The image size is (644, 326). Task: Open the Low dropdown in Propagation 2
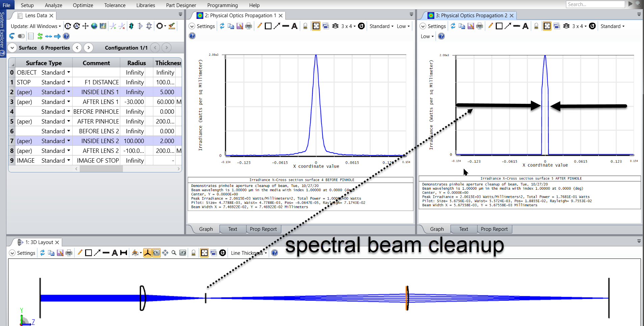(x=427, y=36)
